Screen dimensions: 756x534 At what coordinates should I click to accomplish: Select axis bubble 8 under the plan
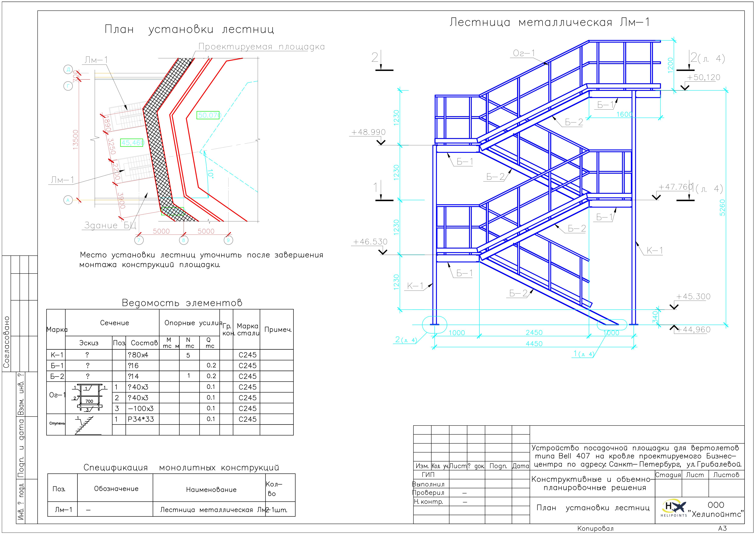pos(184,240)
